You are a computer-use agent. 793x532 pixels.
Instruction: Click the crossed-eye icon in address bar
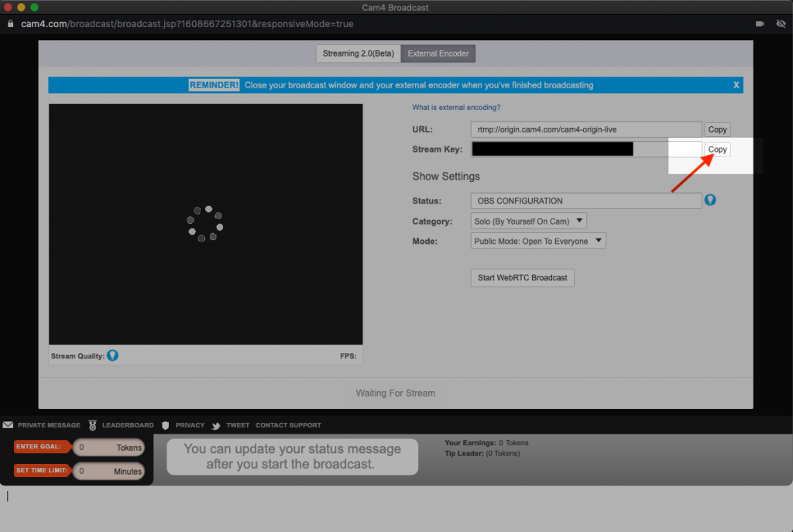[x=781, y=24]
